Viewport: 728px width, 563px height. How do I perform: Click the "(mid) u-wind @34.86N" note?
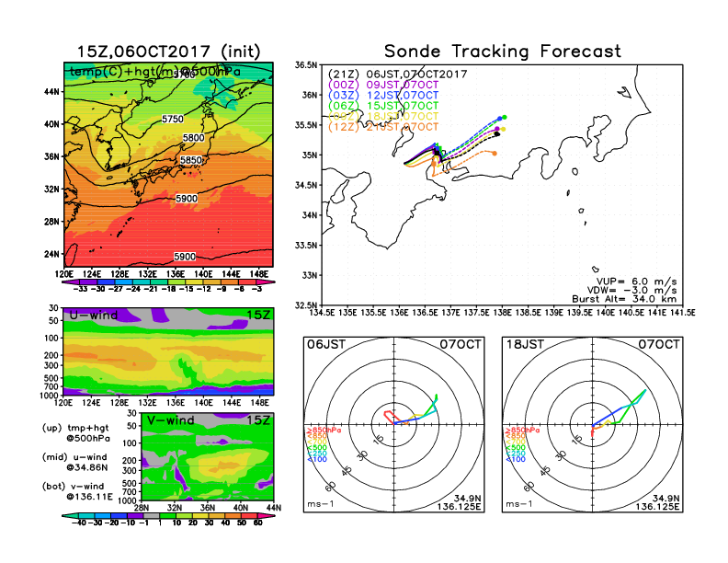(75, 462)
